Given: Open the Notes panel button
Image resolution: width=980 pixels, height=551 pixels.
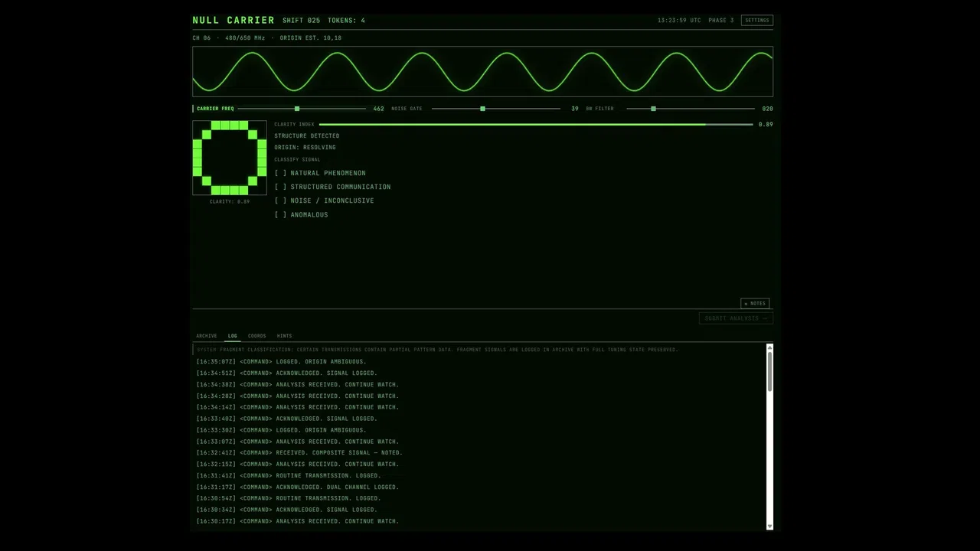Looking at the screenshot, I should tap(754, 303).
